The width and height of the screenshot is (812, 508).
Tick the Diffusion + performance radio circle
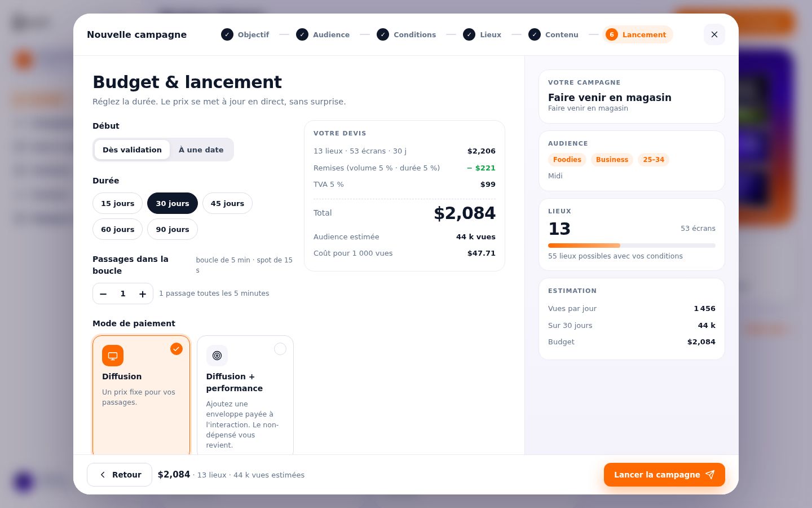(280, 349)
